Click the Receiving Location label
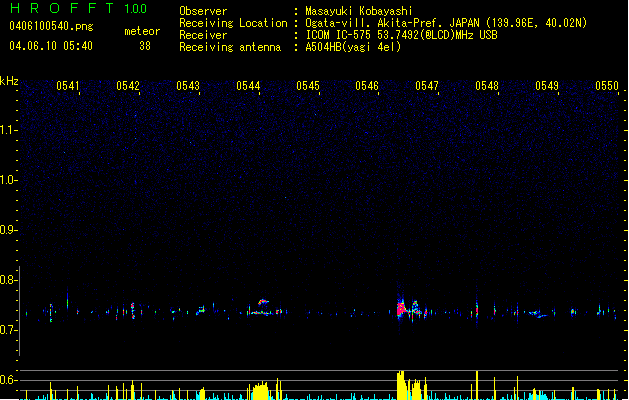This screenshot has height=400, width=629. point(233,23)
